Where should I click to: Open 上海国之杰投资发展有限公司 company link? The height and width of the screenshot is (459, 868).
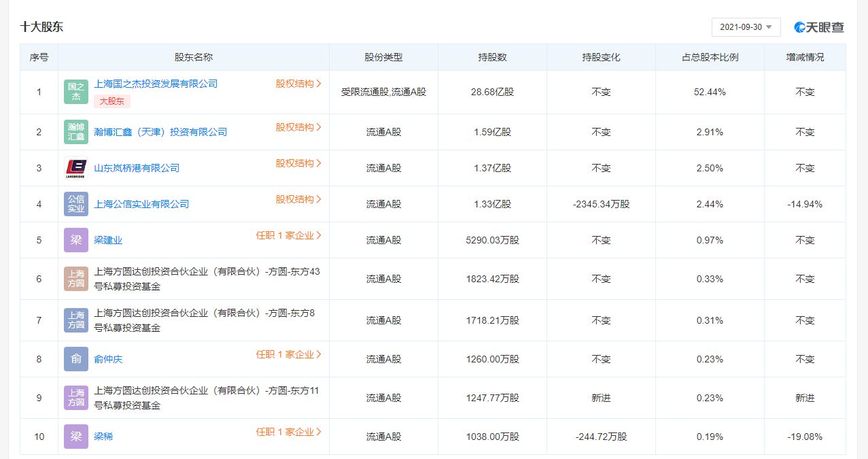156,84
